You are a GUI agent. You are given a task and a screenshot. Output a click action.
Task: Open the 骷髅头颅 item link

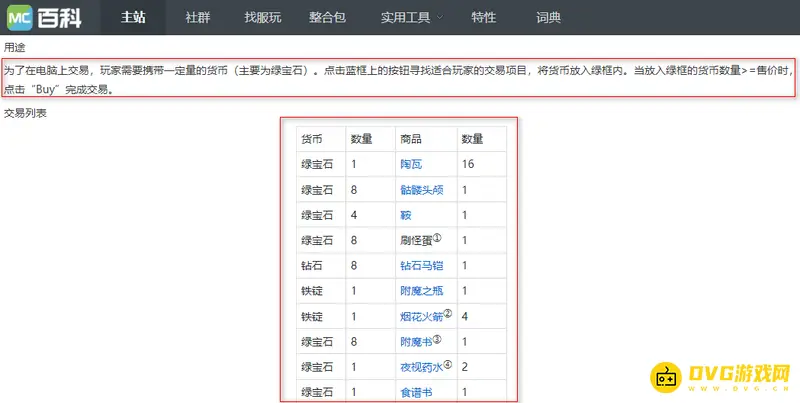(421, 189)
